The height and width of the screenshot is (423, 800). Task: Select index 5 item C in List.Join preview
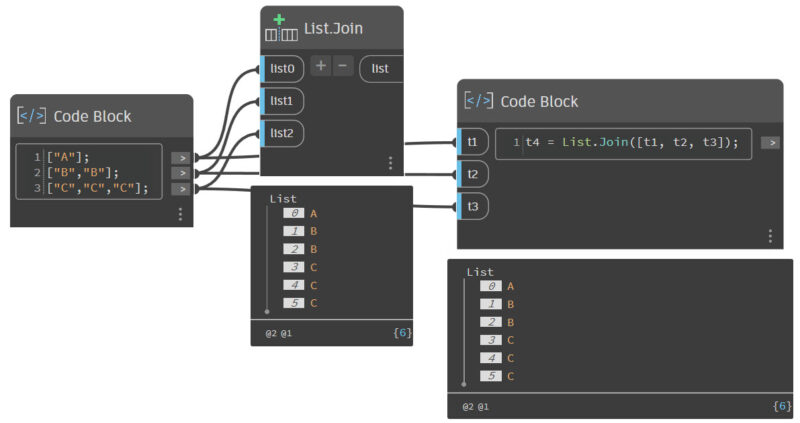click(x=301, y=303)
